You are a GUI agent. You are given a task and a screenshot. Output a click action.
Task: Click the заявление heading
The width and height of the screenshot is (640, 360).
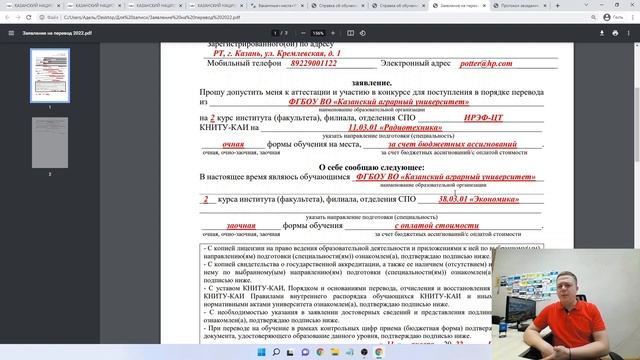pos(372,83)
